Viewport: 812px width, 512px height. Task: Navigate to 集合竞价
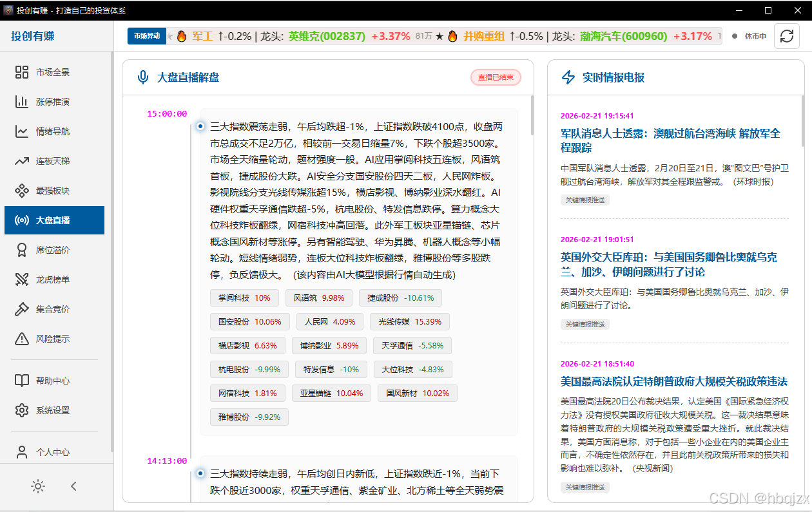tap(54, 309)
